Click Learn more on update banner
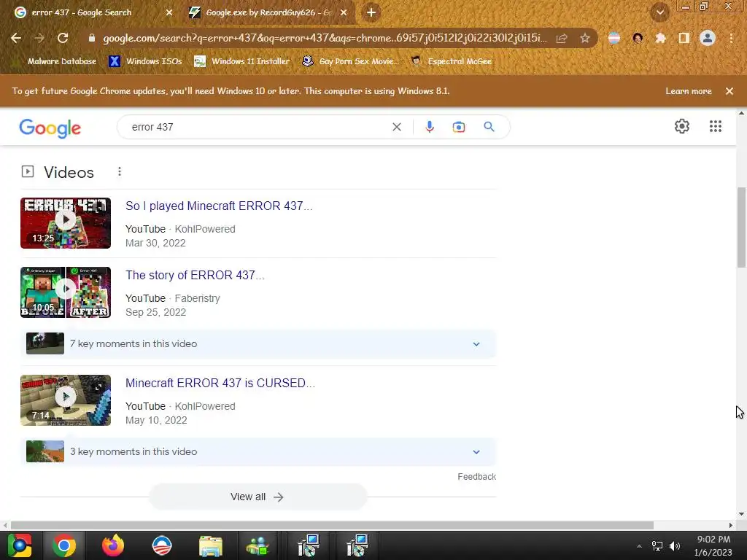Screen dimensions: 747x560 pos(689,91)
